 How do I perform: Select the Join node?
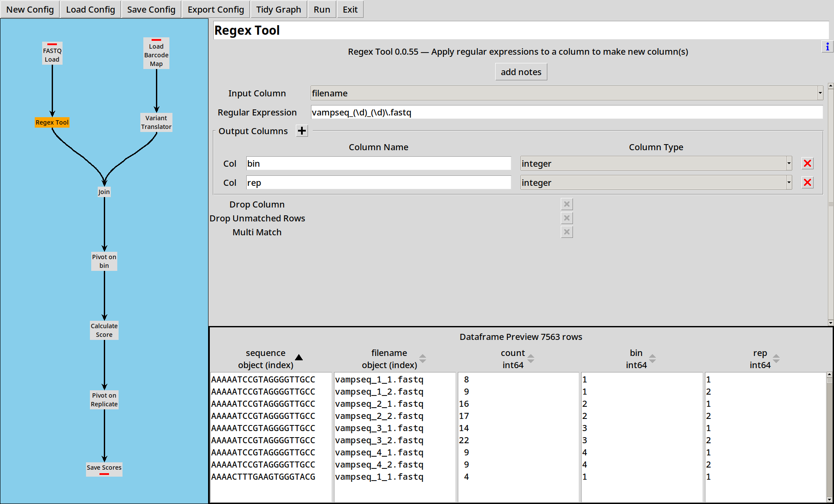[104, 192]
